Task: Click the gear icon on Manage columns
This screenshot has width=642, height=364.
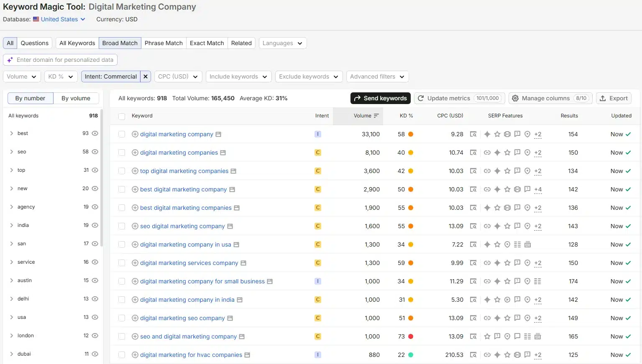Action: point(515,98)
